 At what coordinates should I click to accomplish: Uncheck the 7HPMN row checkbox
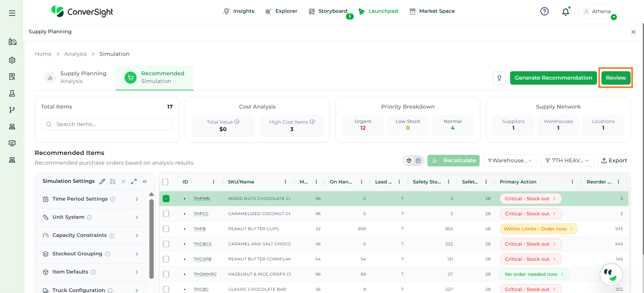click(x=166, y=199)
